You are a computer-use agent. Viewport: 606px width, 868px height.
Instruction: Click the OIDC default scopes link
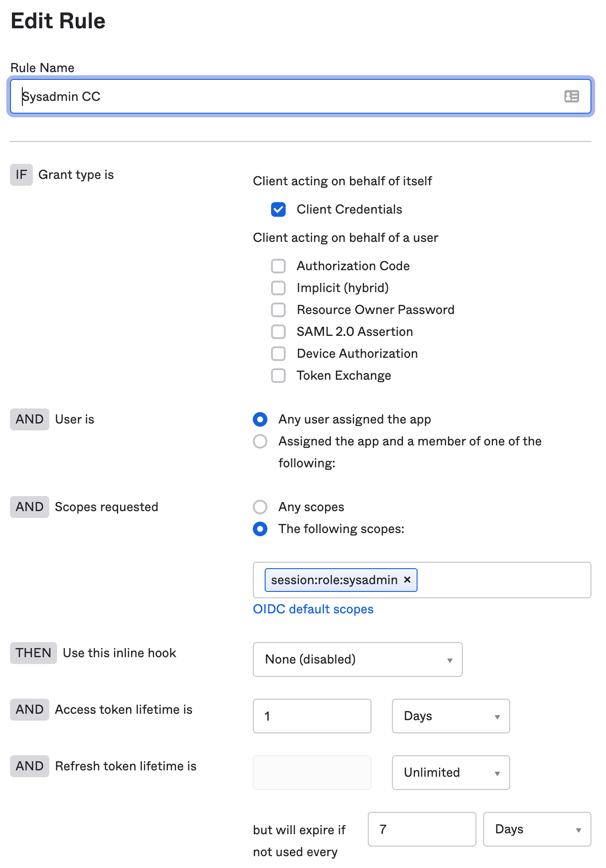[x=313, y=609]
